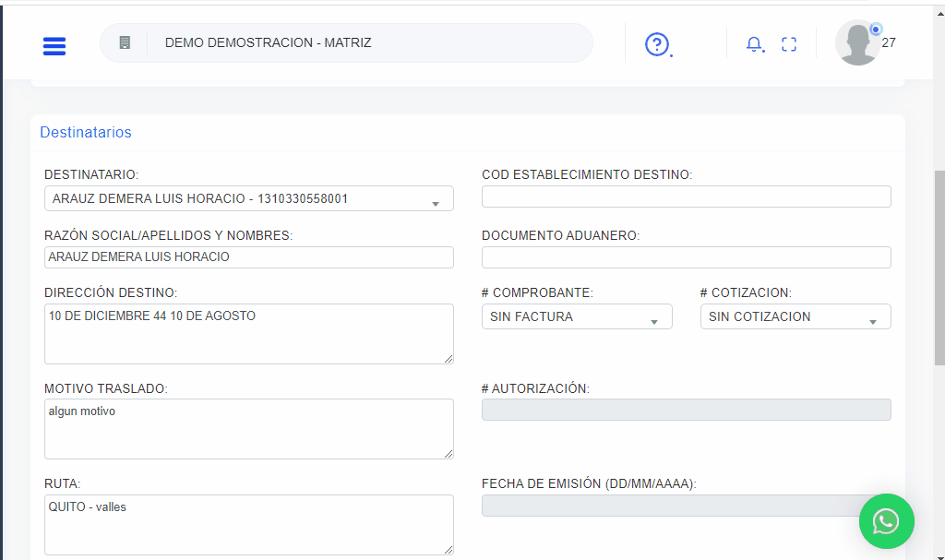Screen dimensions: 945x560
Task: Click the # Autorización field
Action: click(686, 410)
